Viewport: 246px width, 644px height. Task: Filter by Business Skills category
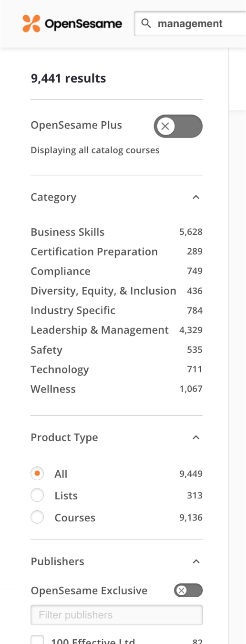[68, 232]
